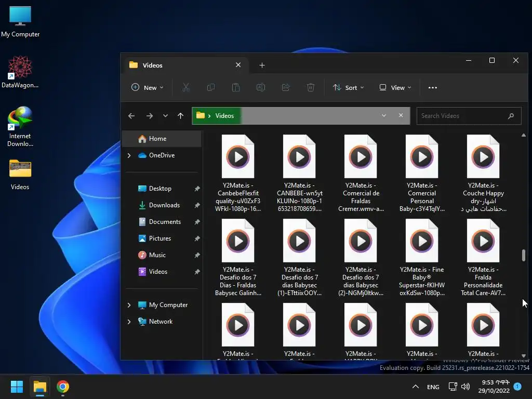Launch Google Chrome from the taskbar
Image resolution: width=532 pixels, height=399 pixels.
(x=63, y=387)
